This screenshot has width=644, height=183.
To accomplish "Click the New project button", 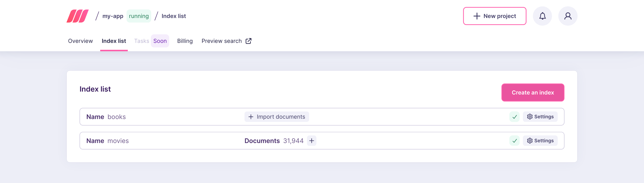I will (x=495, y=16).
